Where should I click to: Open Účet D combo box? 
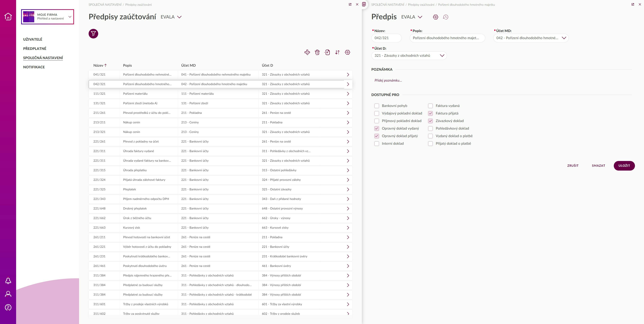(x=409, y=56)
